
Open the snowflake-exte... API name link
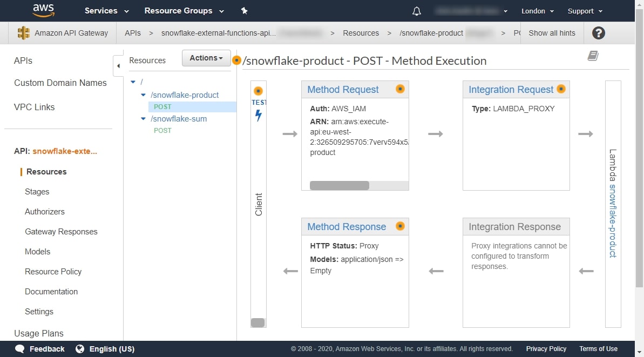65,151
